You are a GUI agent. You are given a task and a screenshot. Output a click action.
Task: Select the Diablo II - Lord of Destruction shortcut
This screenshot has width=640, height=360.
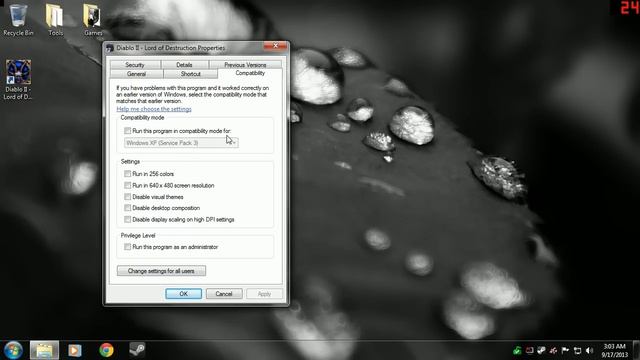(x=18, y=80)
